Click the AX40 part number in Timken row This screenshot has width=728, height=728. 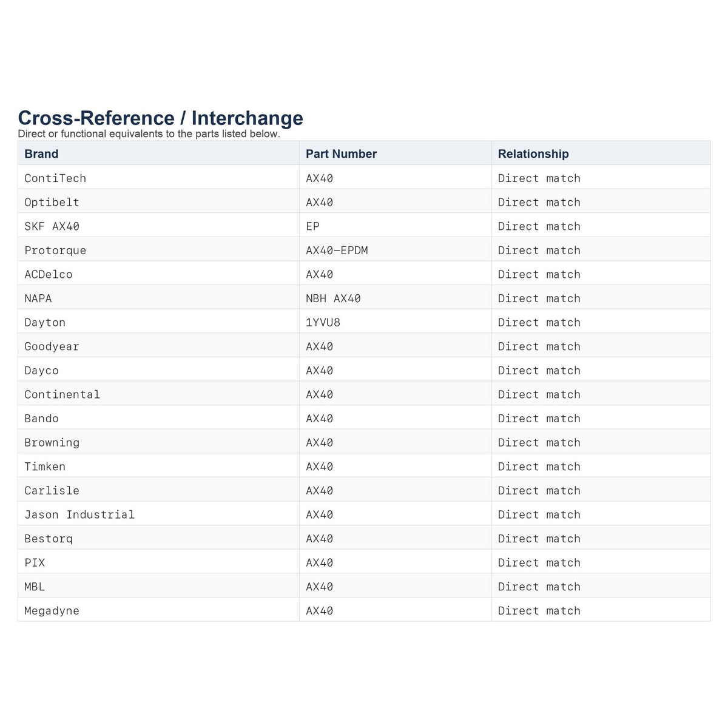pyautogui.click(x=320, y=467)
